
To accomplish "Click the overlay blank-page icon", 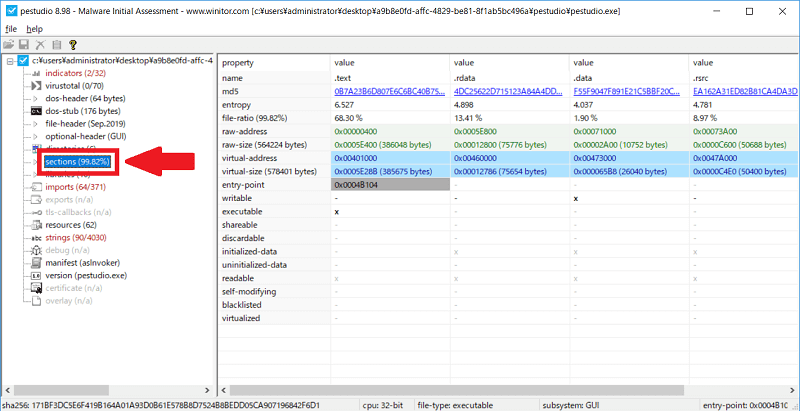I will [x=36, y=301].
